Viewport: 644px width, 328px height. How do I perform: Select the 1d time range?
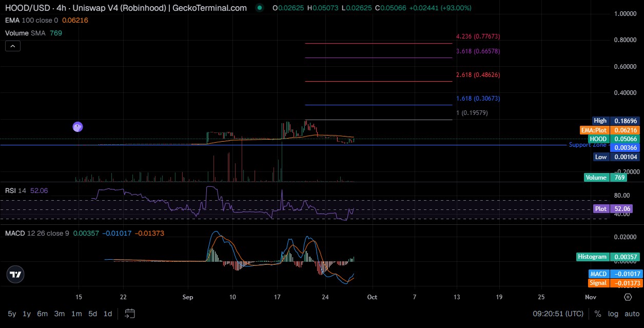108,313
